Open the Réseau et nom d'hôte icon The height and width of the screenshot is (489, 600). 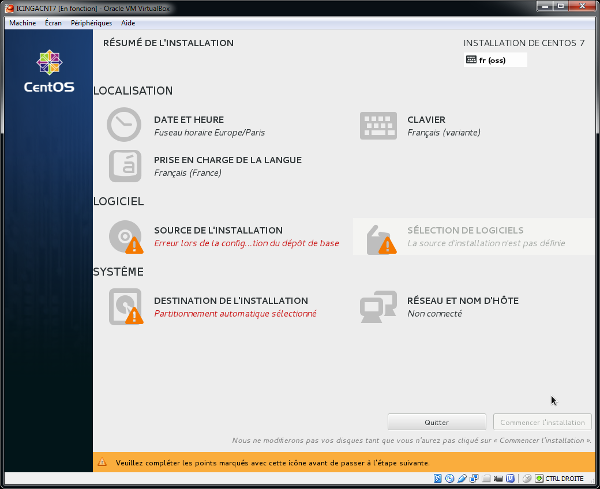[x=378, y=306]
